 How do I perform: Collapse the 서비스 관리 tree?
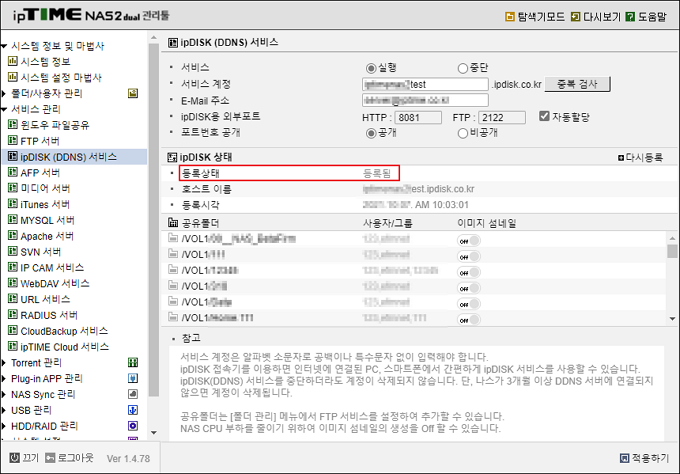tap(4, 109)
